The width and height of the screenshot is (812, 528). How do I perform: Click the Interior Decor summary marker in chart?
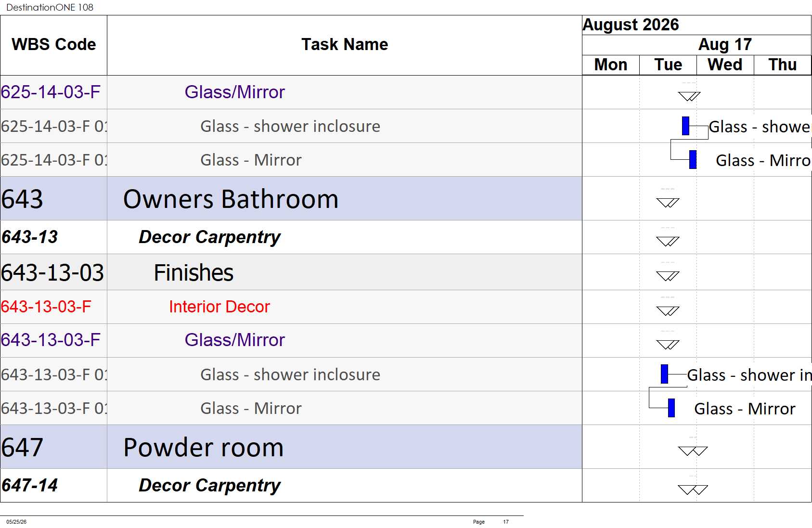(668, 311)
